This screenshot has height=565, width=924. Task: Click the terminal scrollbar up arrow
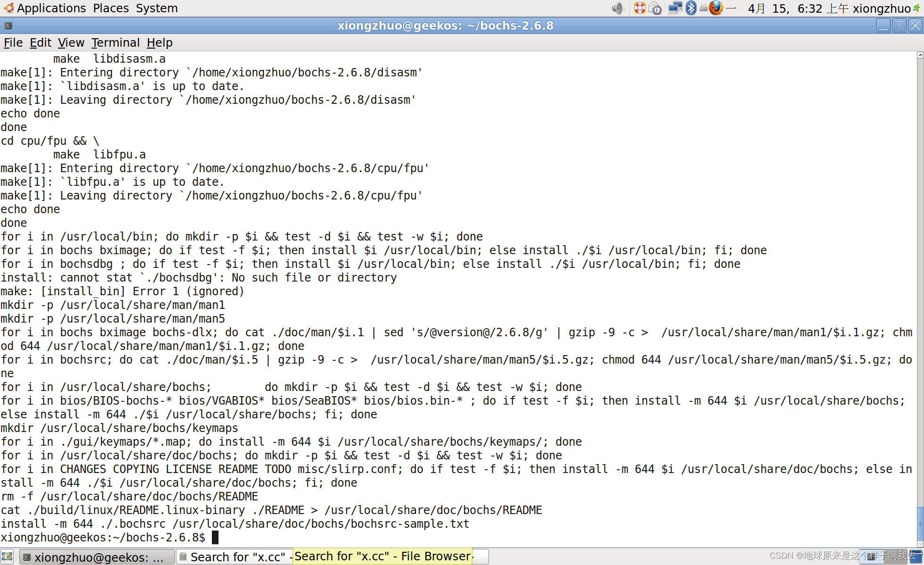coord(920,55)
